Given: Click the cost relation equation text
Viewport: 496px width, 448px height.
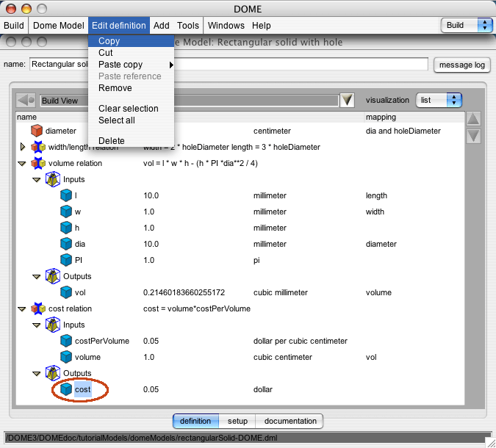Looking at the screenshot, I should click(x=197, y=308).
